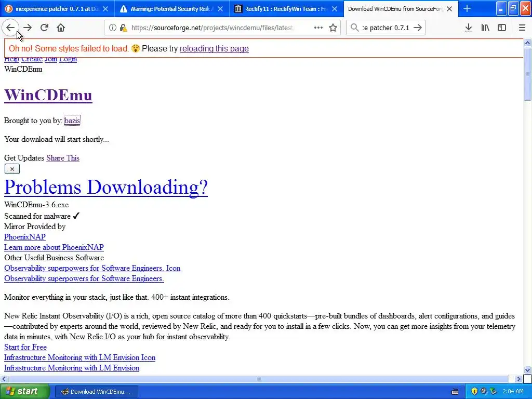This screenshot has height=399, width=532.
Task: Show site information icon in address bar
Action: (x=112, y=28)
